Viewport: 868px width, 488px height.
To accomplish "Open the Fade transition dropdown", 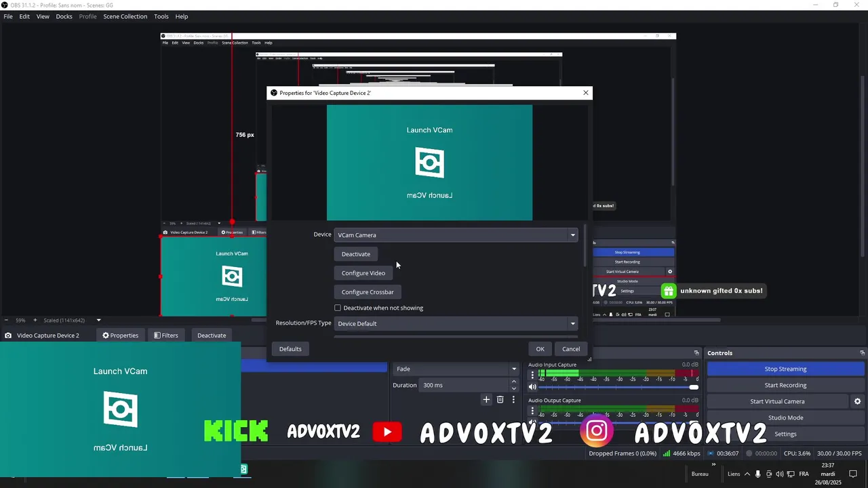I will 456,369.
